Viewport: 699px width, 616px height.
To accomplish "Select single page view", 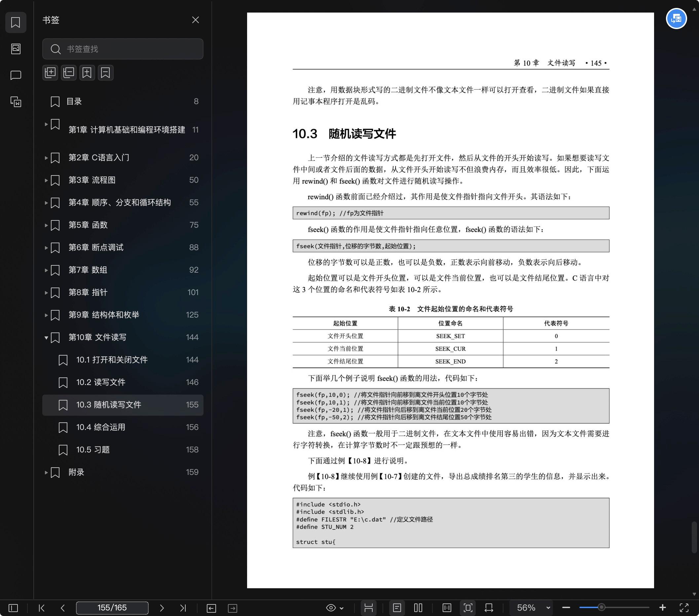I will (x=397, y=608).
